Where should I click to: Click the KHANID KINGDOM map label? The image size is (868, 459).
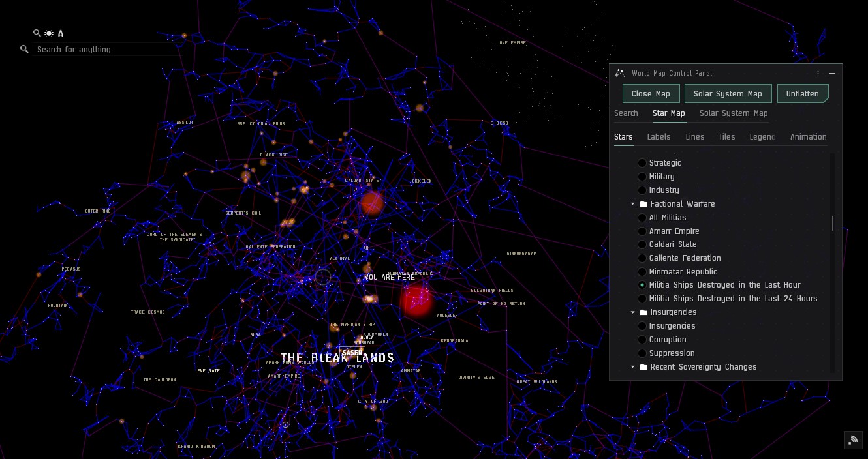point(196,447)
